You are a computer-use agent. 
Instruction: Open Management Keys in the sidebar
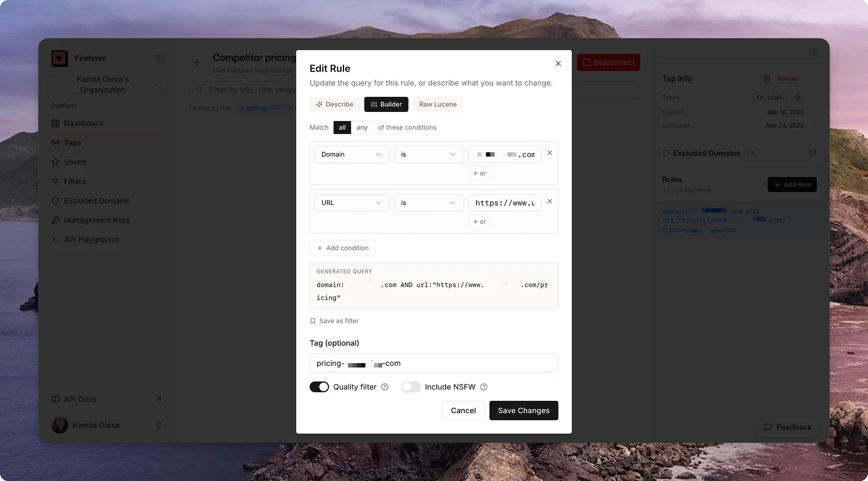tap(108, 220)
